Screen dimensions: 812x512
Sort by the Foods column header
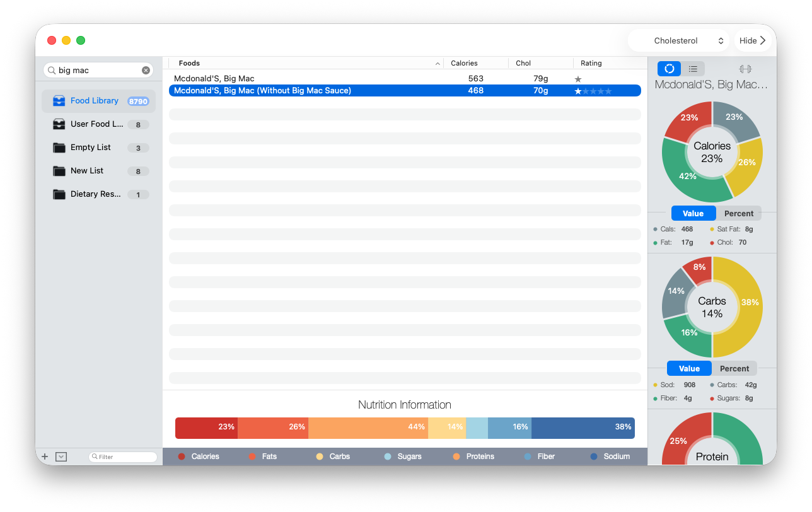pyautogui.click(x=306, y=63)
